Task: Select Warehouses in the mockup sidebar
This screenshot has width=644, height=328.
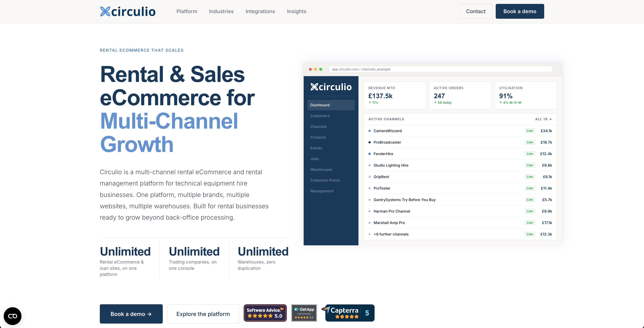Action: (331, 170)
